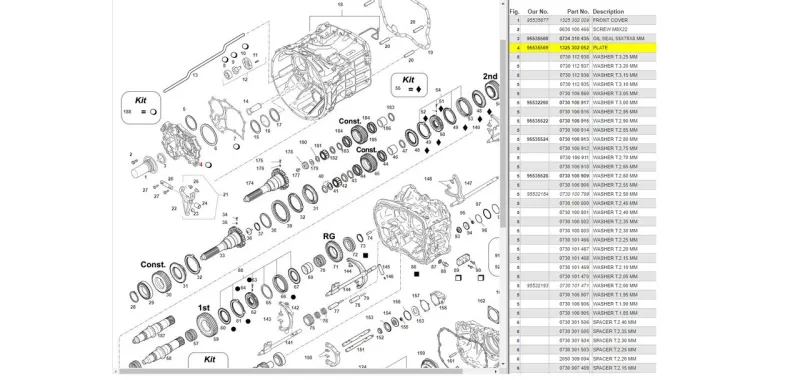The image size is (800, 380).
Task: Click the 2nd gear in the diagram
Action: click(491, 90)
